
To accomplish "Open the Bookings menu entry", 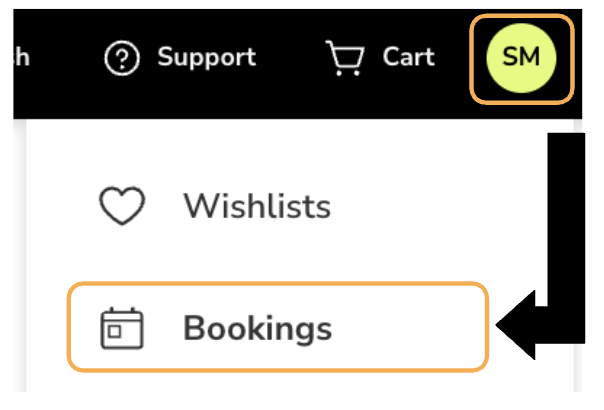I will click(x=278, y=327).
